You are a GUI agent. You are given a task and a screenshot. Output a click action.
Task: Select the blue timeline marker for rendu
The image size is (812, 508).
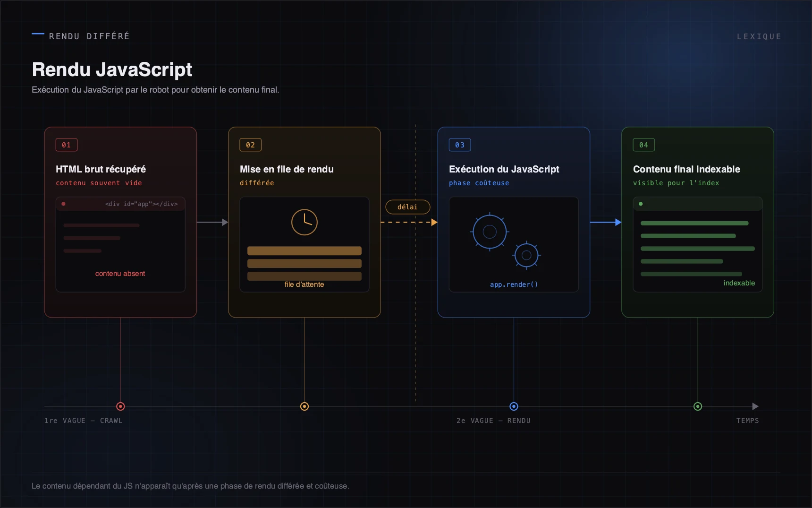coord(514,406)
